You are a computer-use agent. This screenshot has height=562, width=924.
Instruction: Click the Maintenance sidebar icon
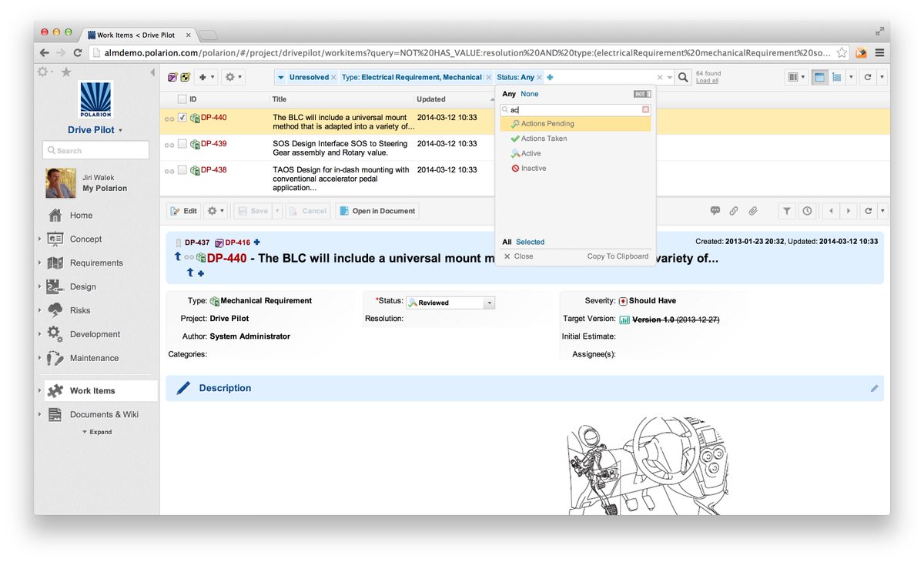click(x=55, y=358)
